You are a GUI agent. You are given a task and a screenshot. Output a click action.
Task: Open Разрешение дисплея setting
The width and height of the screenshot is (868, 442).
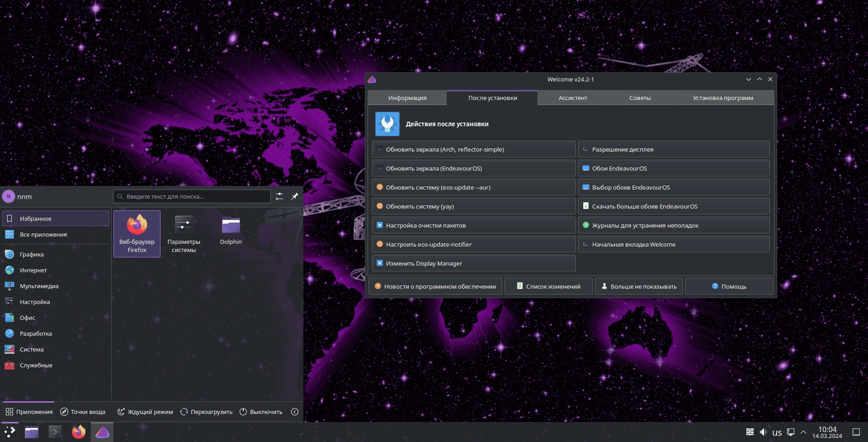click(674, 149)
